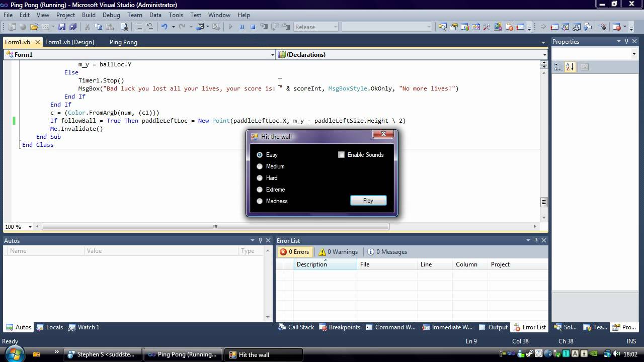Image resolution: width=644 pixels, height=362 pixels.
Task: Comment out selected lines icon
Action: 138,27
